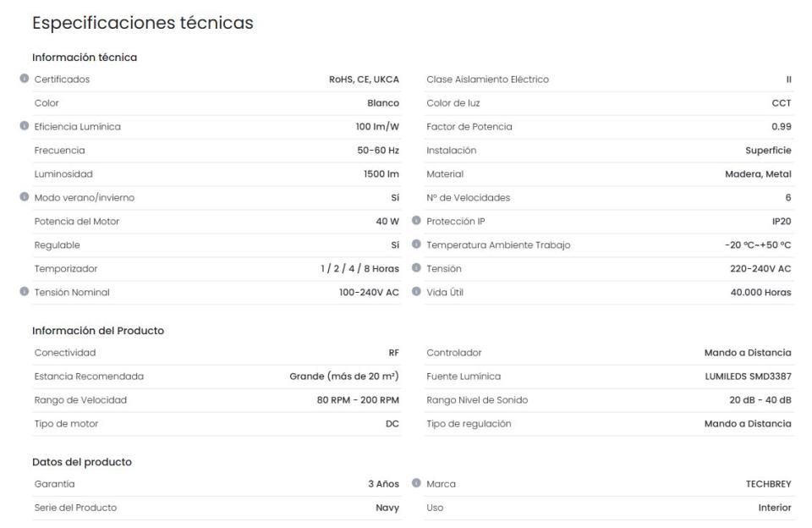The width and height of the screenshot is (812, 528).
Task: Click the info icon beside Certificados
Action: pyautogui.click(x=25, y=78)
